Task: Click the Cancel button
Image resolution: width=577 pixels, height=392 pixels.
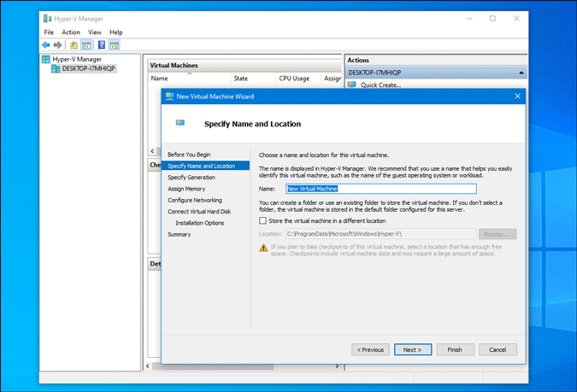Action: 498,349
